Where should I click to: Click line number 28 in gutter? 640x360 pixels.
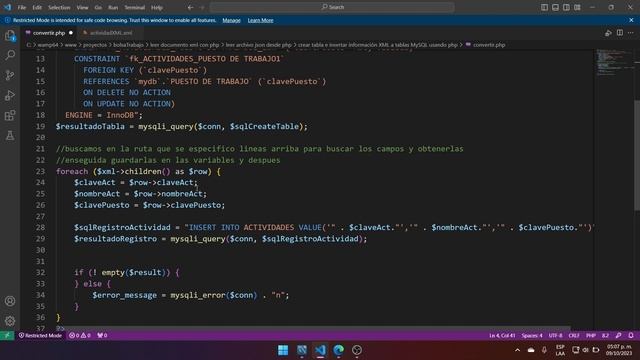(x=40, y=227)
